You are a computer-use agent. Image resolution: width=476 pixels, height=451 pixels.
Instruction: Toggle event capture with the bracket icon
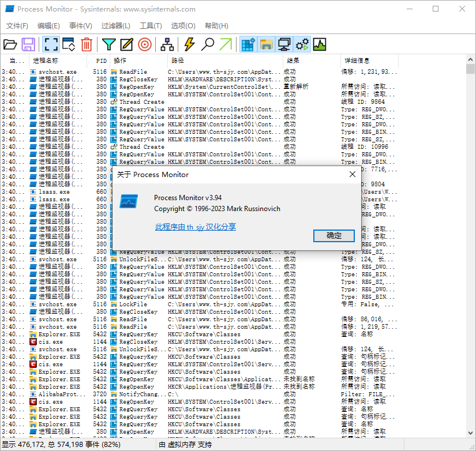[51, 44]
